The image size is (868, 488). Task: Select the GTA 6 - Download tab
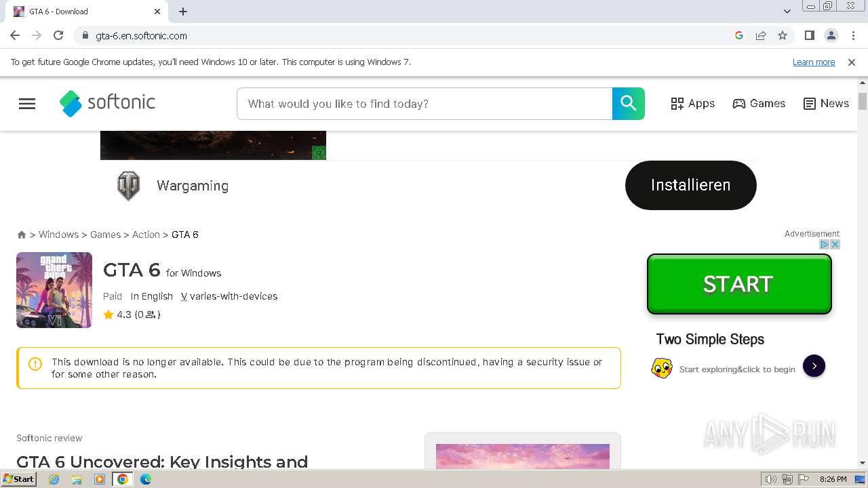point(88,12)
